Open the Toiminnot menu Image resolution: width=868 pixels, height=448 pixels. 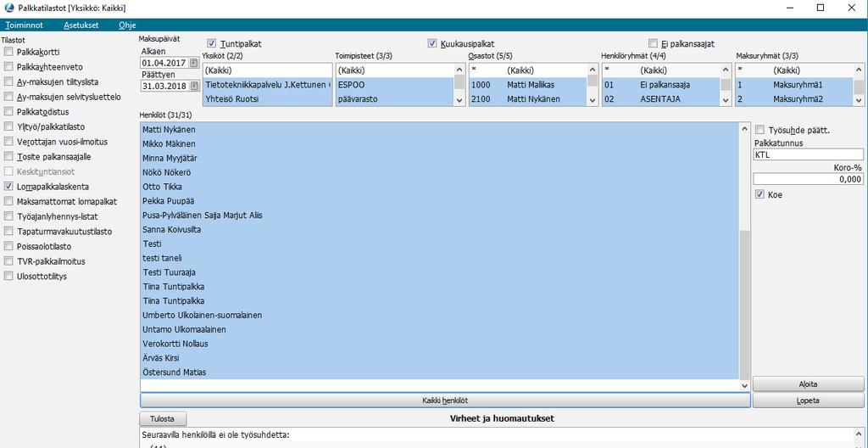(x=24, y=25)
